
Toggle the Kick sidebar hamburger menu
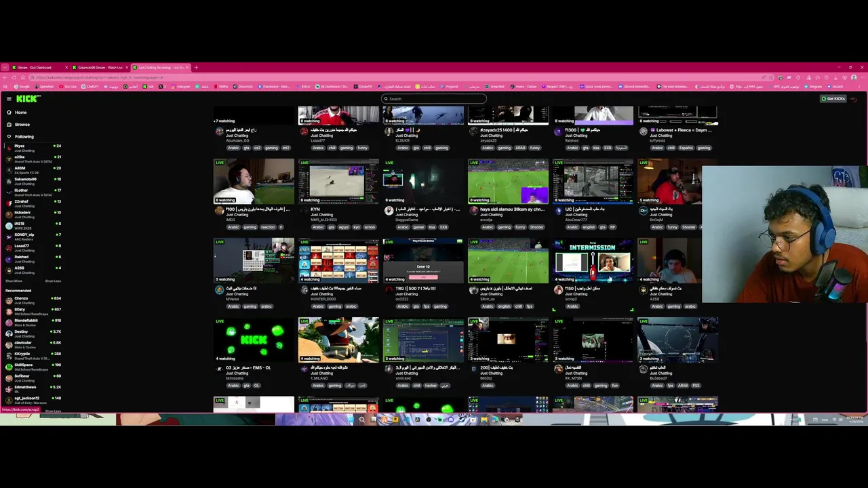[x=8, y=99]
